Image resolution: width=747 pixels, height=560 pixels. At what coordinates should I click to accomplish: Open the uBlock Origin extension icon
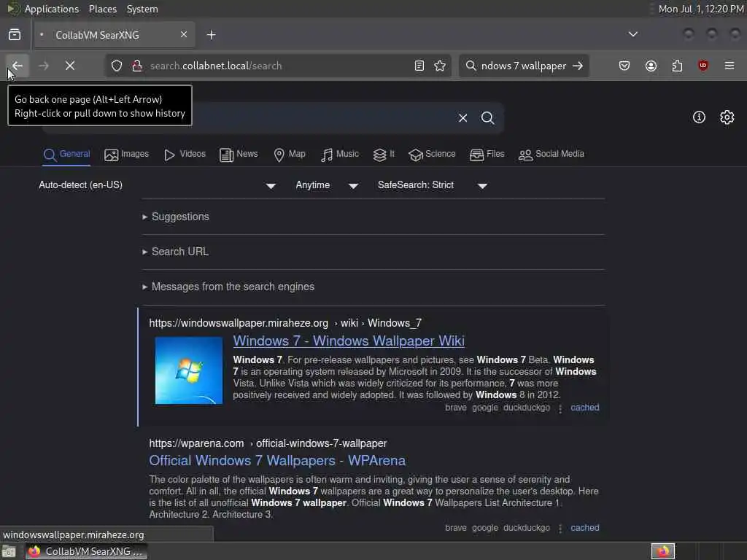(703, 66)
